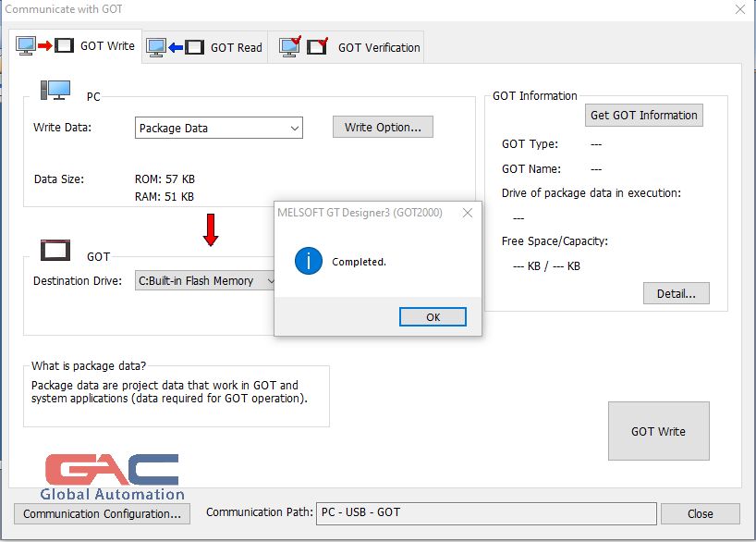Click the GOT device icon above Destination Drive

point(55,250)
